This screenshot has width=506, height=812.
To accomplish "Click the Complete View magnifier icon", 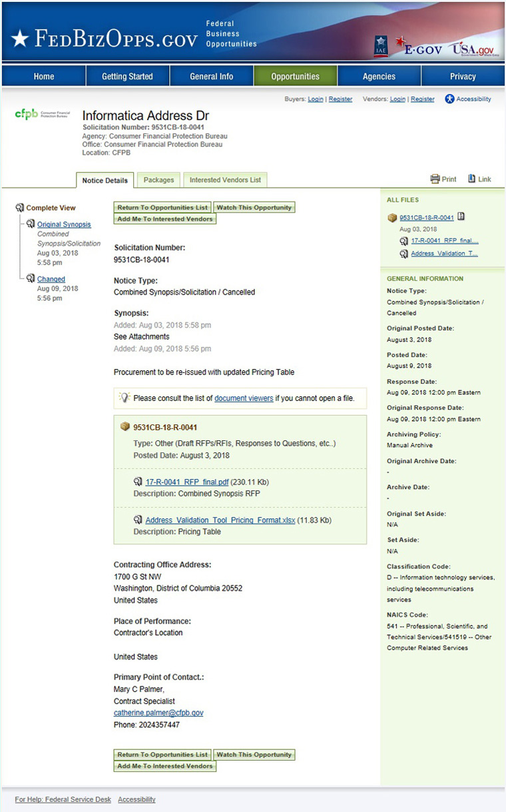I will point(19,208).
